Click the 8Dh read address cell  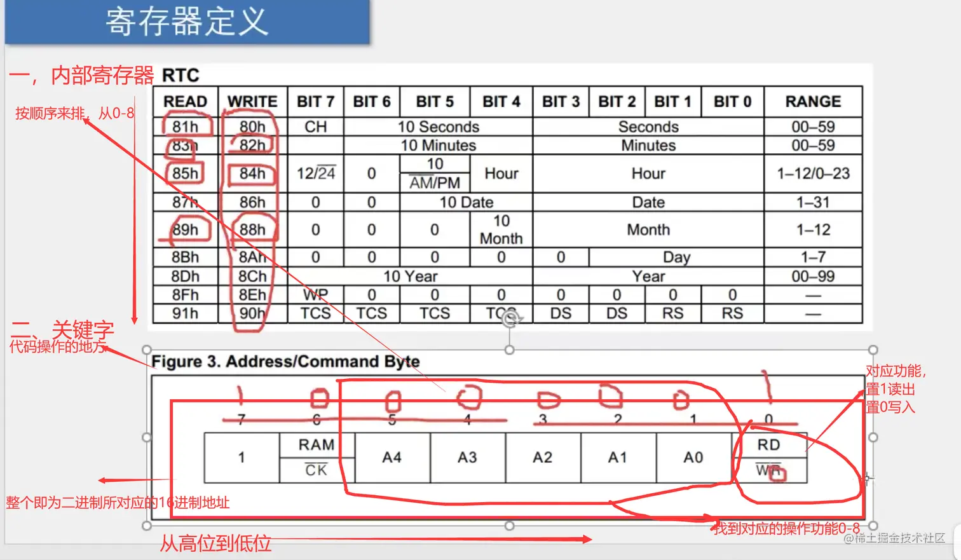click(x=185, y=276)
